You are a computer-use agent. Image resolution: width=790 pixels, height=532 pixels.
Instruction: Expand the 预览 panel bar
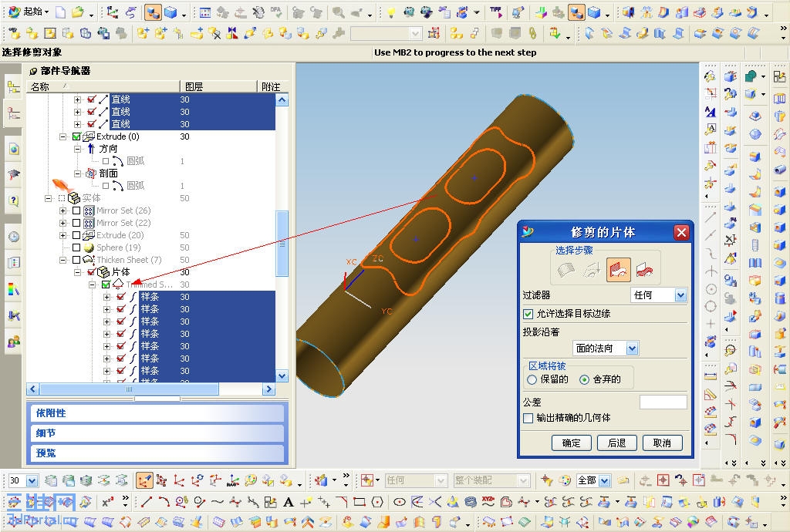pyautogui.click(x=157, y=453)
